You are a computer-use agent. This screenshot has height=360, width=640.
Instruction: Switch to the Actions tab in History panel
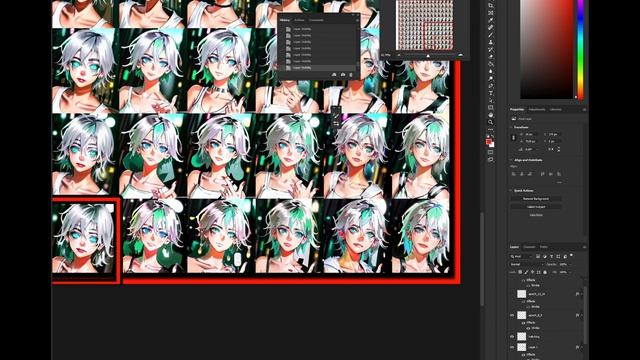pyautogui.click(x=299, y=20)
